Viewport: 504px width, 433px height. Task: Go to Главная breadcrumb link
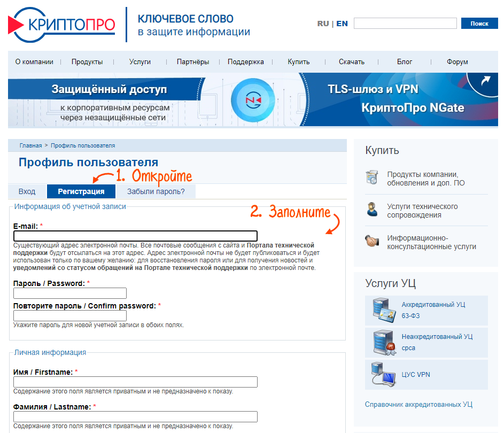pos(30,145)
